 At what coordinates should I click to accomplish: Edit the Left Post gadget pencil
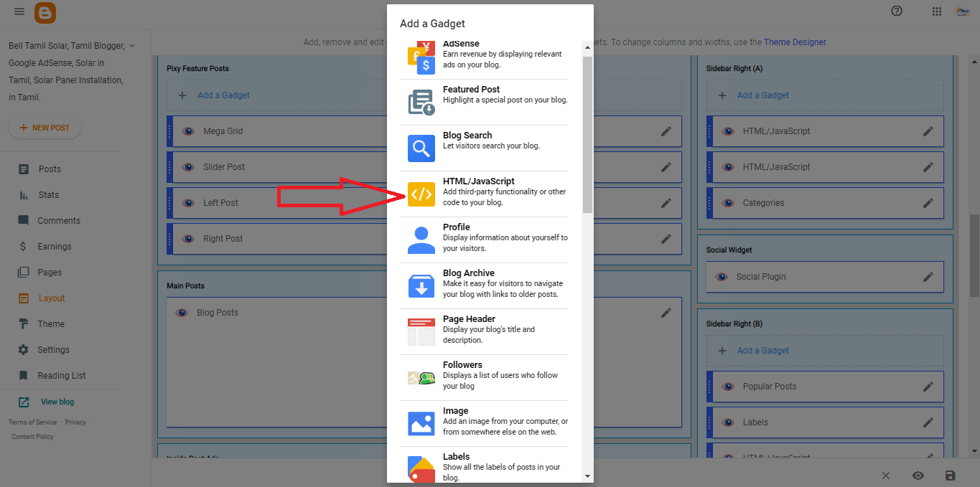click(666, 203)
